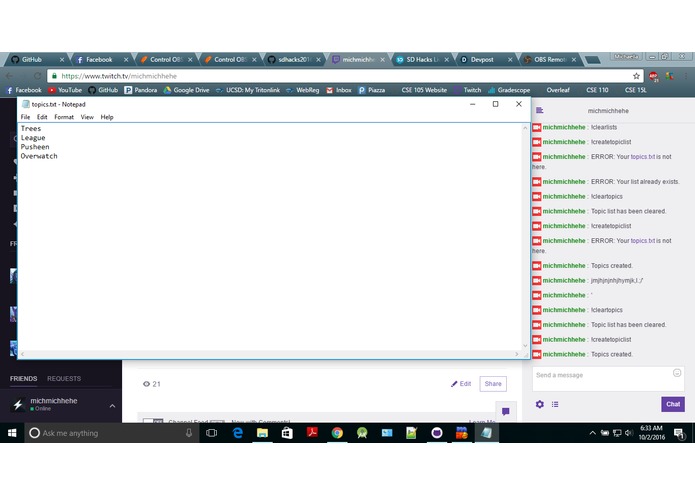
Task: Open File Explorer from taskbar
Action: click(262, 433)
